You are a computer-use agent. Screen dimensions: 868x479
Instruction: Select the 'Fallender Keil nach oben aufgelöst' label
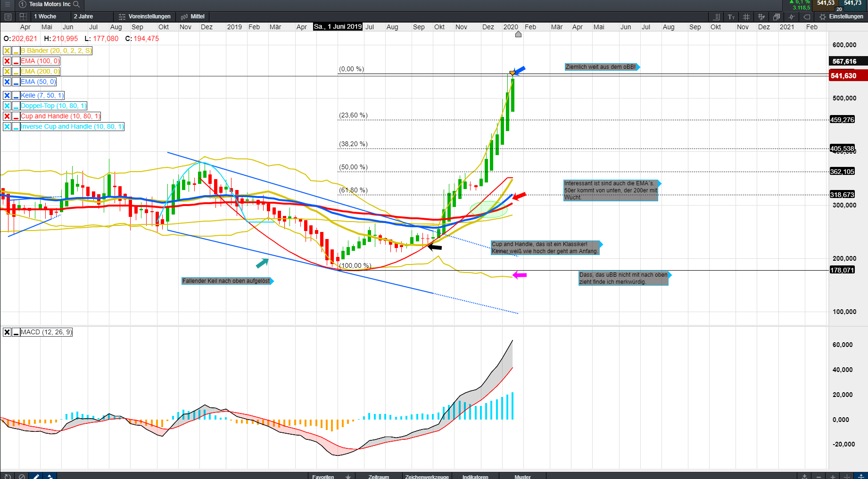226,281
